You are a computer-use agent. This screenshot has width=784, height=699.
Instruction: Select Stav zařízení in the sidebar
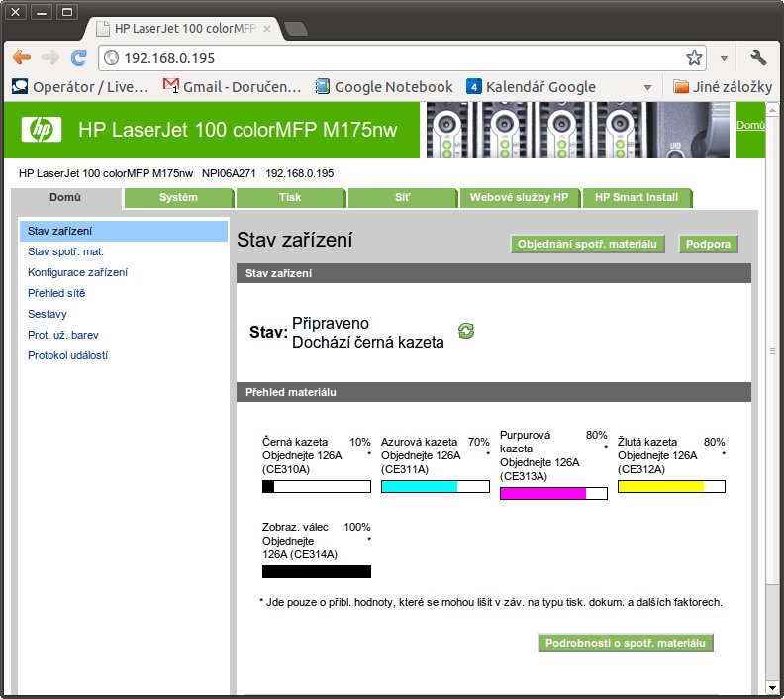coord(124,231)
